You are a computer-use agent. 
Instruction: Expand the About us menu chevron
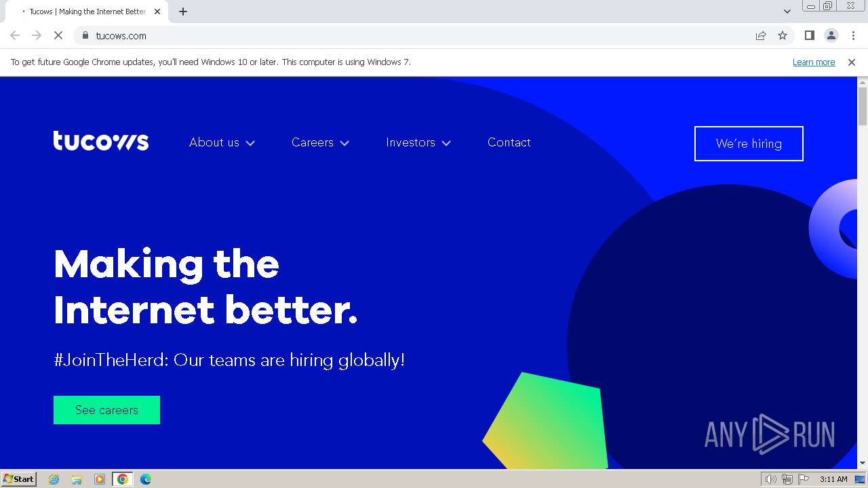[250, 143]
